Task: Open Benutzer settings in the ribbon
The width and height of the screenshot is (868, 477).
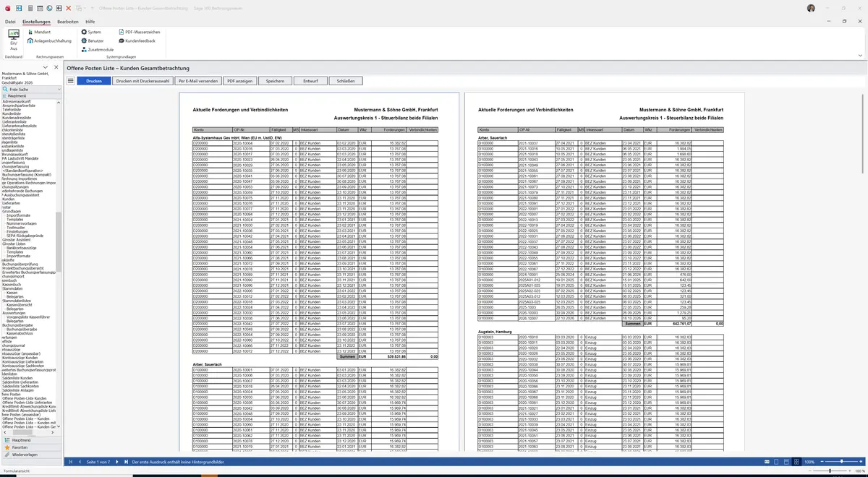Action: (x=92, y=40)
